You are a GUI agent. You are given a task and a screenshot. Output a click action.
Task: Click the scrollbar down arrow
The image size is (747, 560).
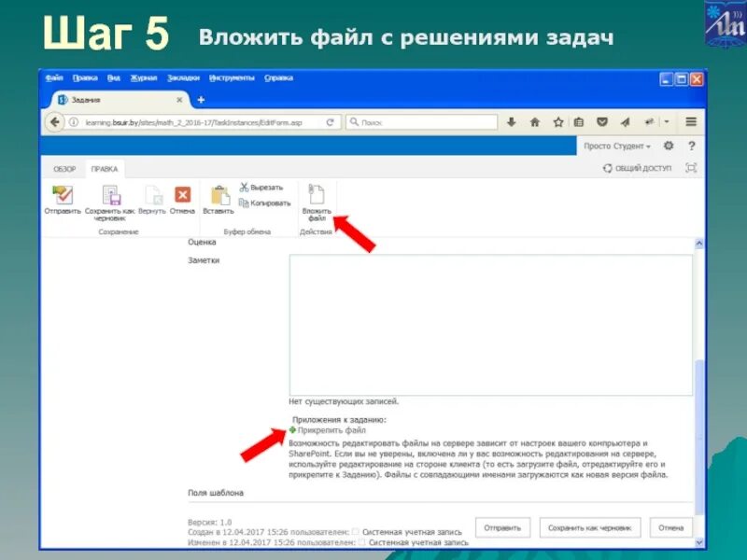coord(698,542)
